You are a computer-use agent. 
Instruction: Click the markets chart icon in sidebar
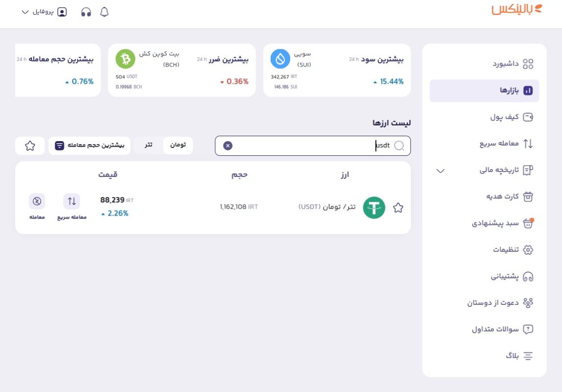tap(528, 91)
